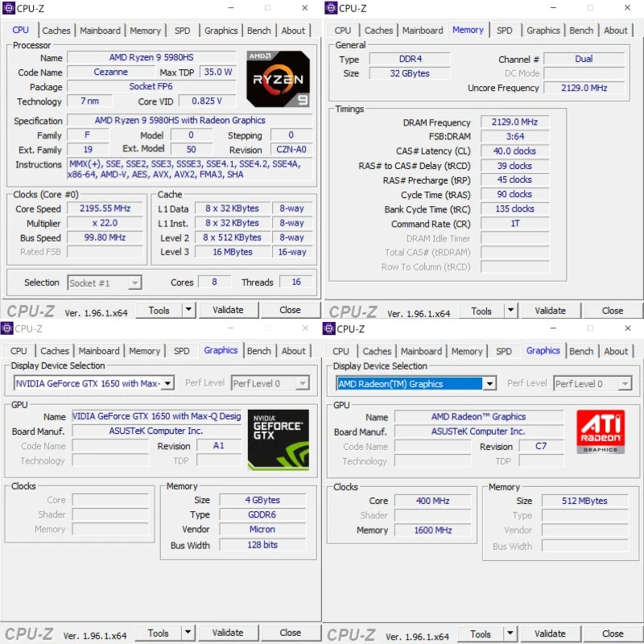Click the NVIDIA GeForce GTX logo

coord(278,440)
